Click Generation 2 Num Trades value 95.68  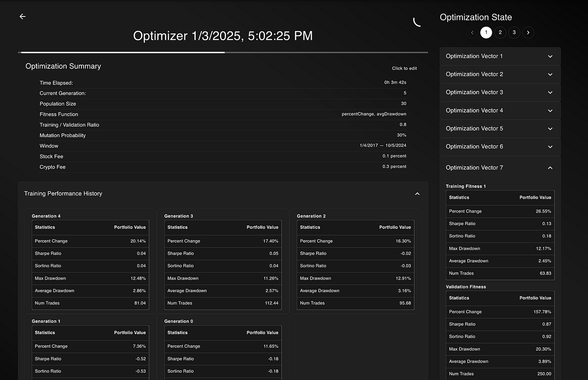[x=405, y=303]
